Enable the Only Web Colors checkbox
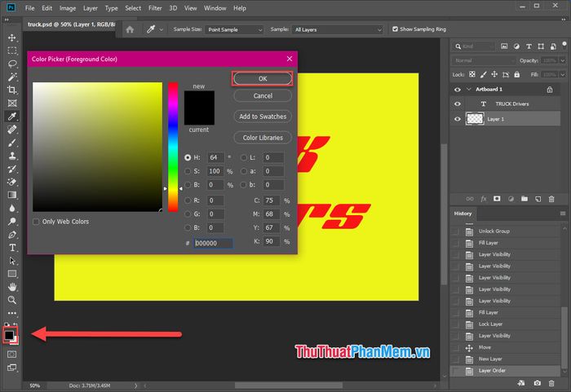 tap(36, 222)
